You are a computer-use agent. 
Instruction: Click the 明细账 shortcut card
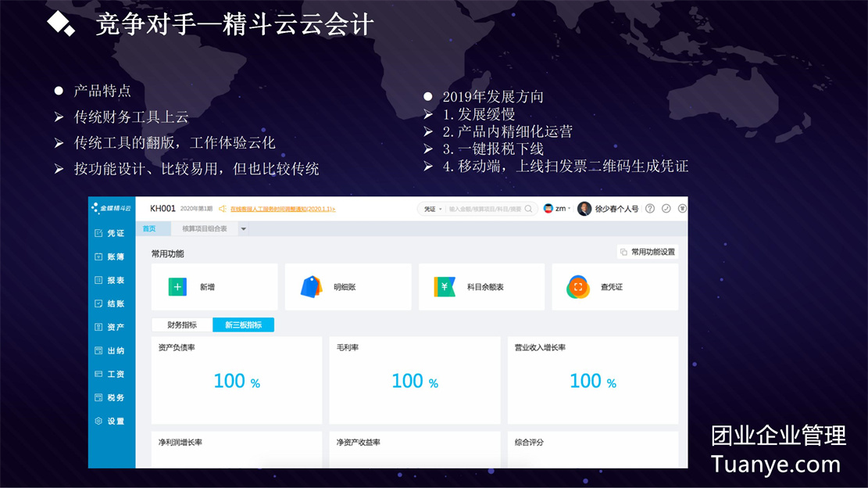[348, 287]
